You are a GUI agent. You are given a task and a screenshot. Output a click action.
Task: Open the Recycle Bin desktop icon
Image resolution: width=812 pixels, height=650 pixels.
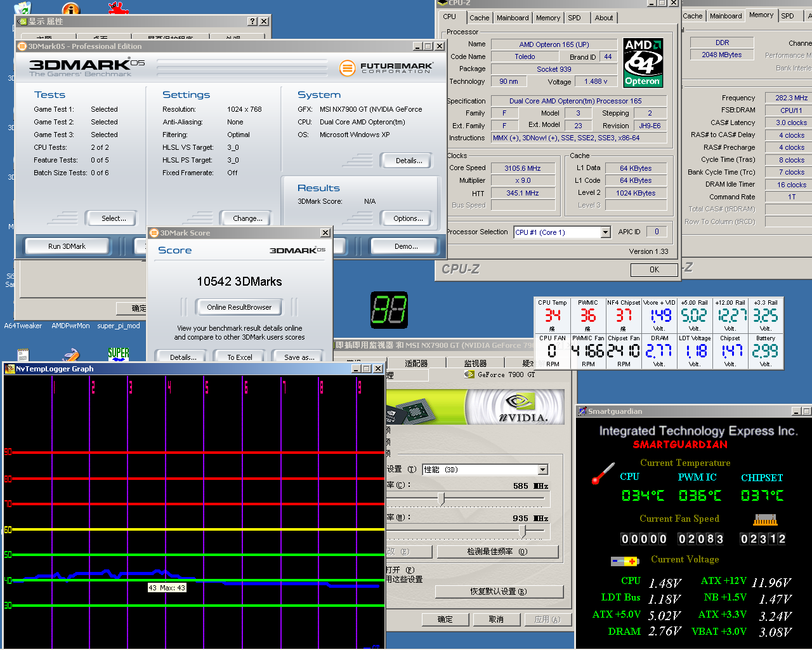[22, 8]
